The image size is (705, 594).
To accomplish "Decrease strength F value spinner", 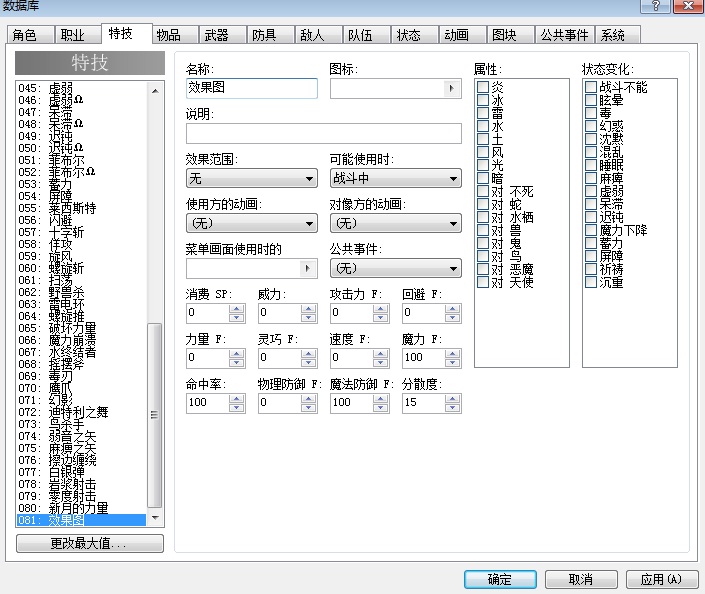I will pyautogui.click(x=236, y=363).
